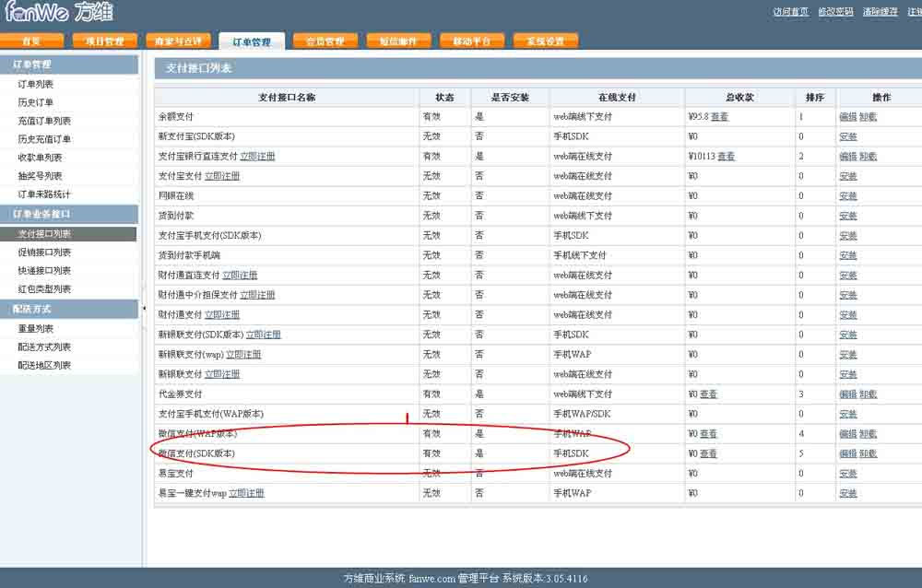The image size is (922, 588).
Task: View ¥10113 receipts via 查看 link
Action: tap(727, 156)
